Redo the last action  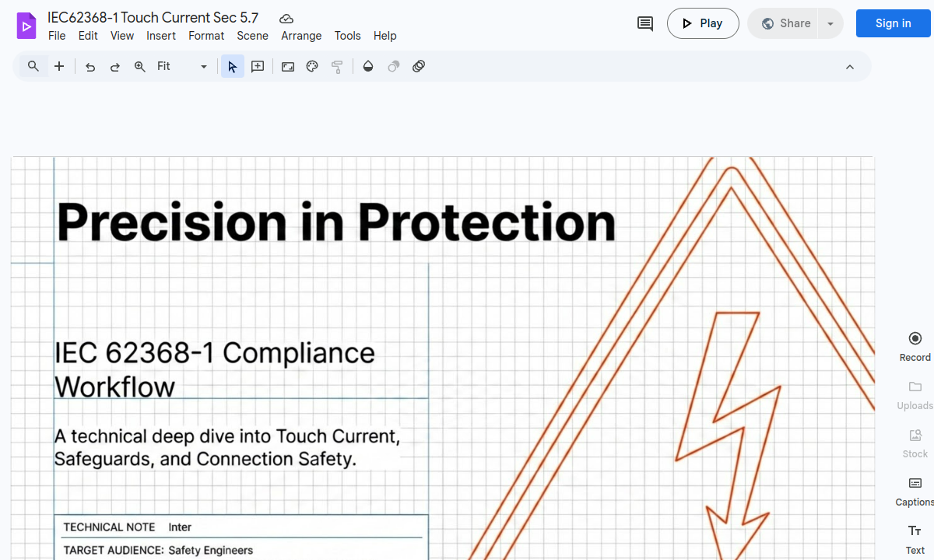114,66
